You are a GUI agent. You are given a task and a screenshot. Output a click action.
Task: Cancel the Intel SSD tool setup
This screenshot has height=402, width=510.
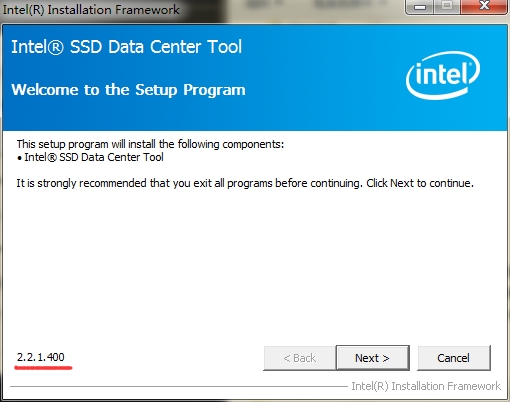(454, 358)
